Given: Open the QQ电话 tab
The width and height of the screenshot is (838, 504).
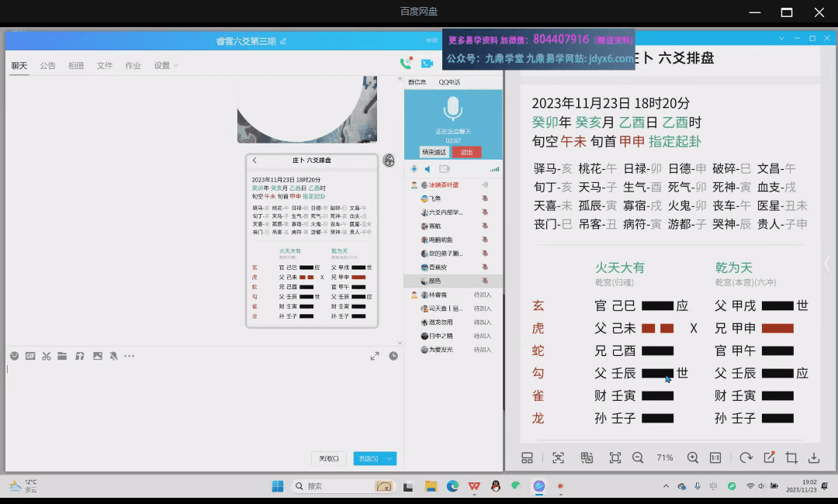Looking at the screenshot, I should tap(449, 82).
